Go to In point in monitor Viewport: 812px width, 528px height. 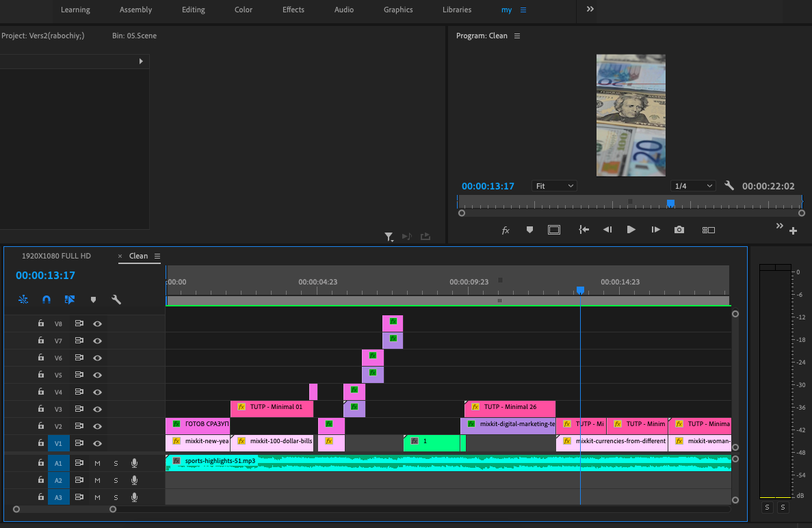pyautogui.click(x=584, y=230)
